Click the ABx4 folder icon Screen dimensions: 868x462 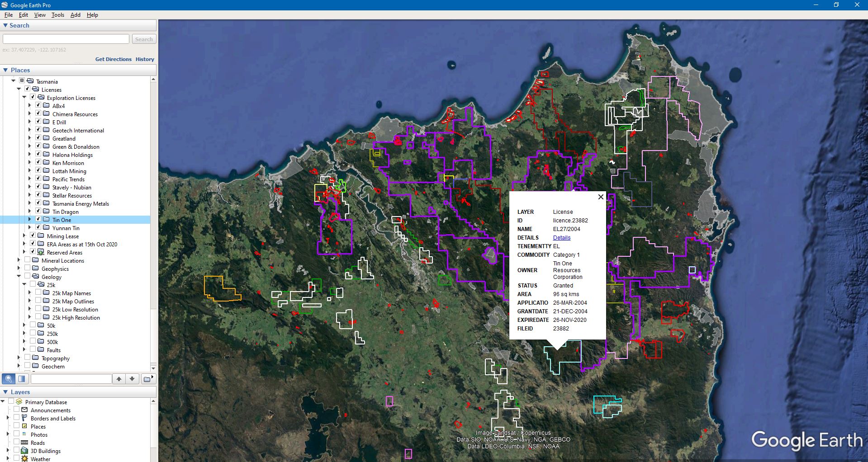pyautogui.click(x=46, y=106)
